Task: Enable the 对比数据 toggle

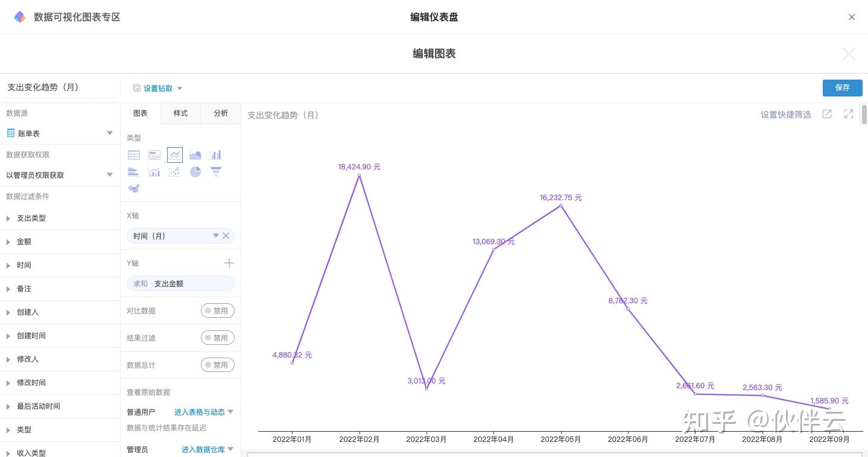Action: [217, 311]
